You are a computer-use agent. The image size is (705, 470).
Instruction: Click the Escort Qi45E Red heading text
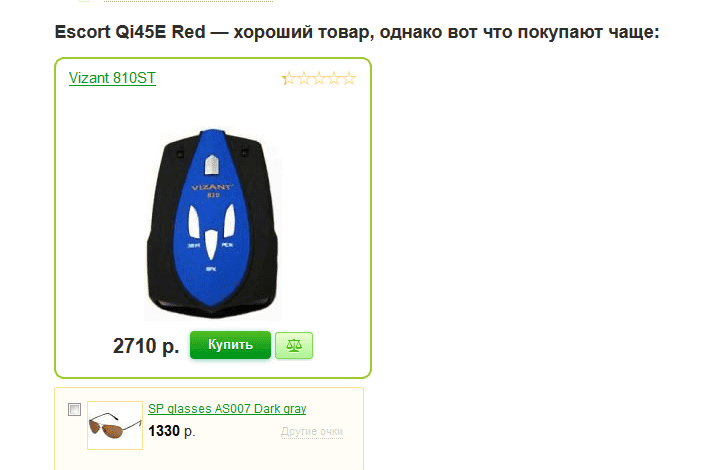point(130,32)
